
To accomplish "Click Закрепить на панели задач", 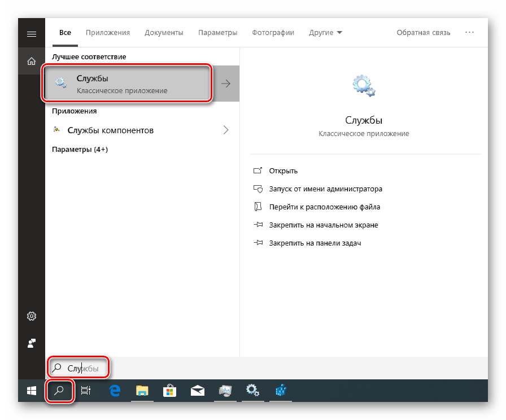I will (x=315, y=243).
